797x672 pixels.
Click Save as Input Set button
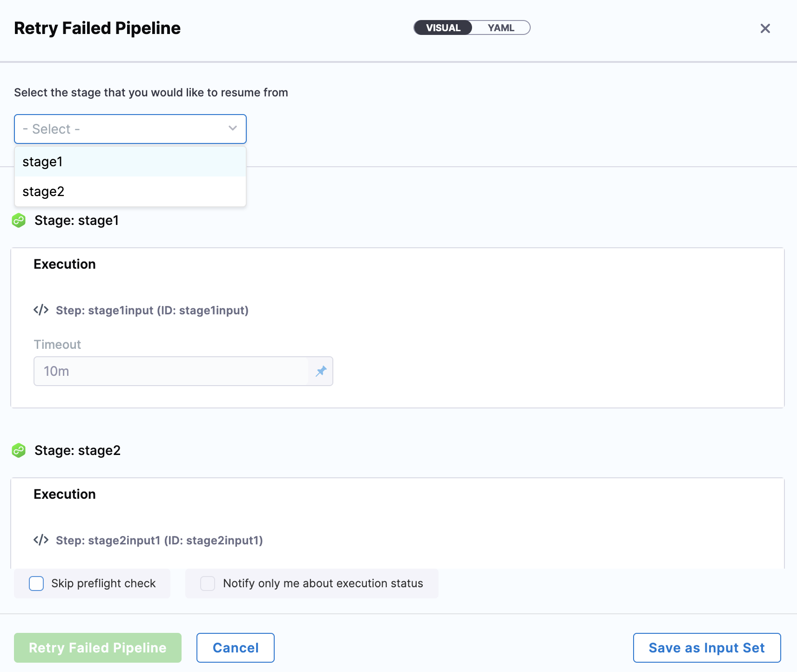tap(707, 648)
